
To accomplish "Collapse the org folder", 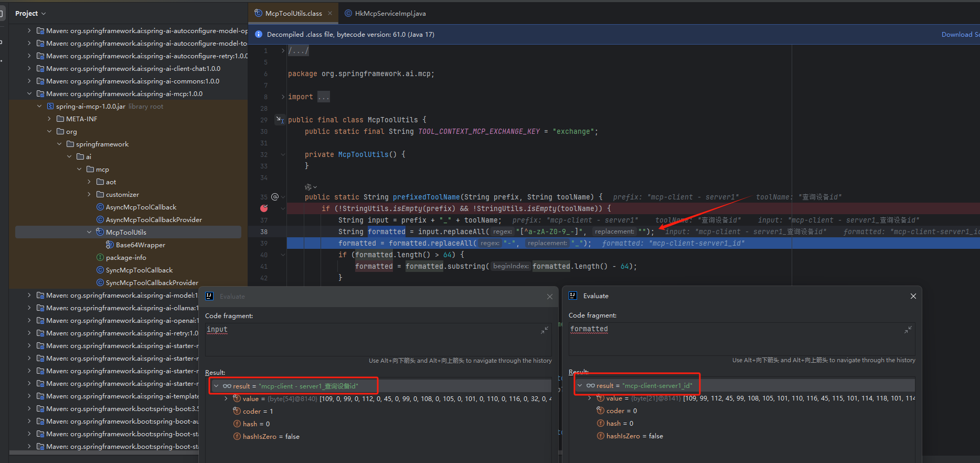I will click(x=49, y=132).
